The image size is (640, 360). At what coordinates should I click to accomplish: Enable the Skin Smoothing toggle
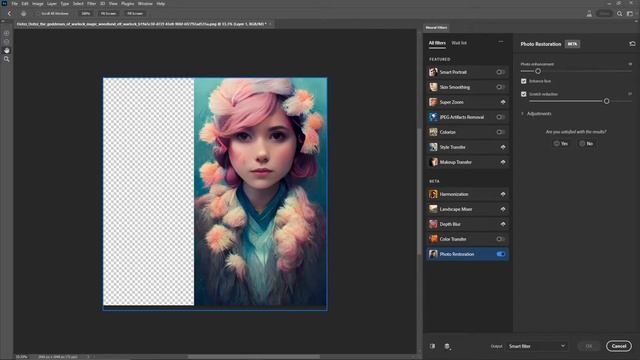(500, 87)
